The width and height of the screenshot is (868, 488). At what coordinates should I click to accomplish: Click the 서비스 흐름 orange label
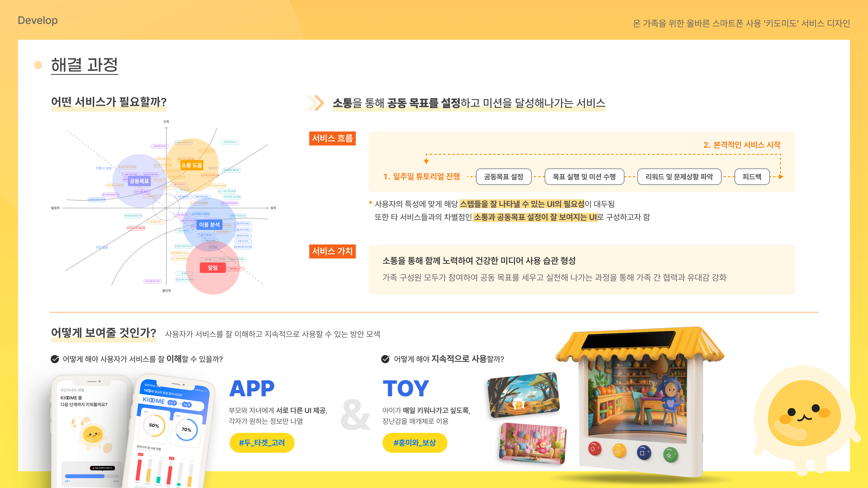tap(332, 138)
